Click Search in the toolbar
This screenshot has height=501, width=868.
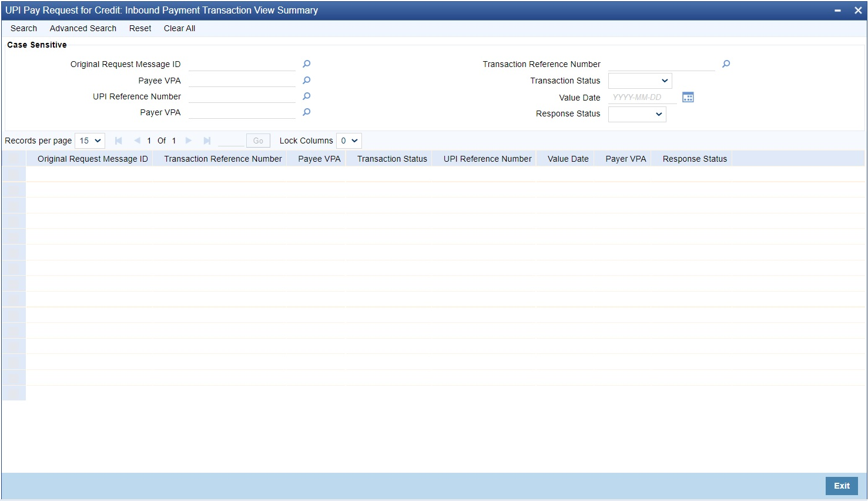click(24, 28)
